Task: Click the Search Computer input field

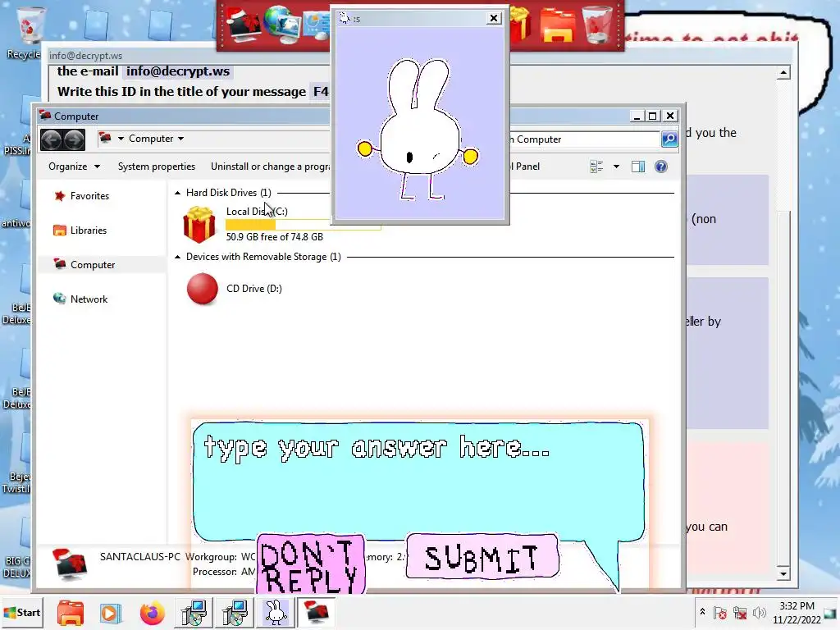Action: 584,139
